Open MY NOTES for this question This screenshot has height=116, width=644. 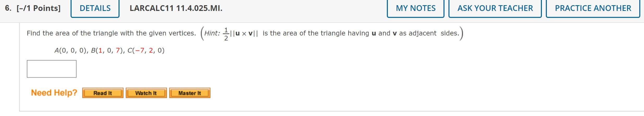(416, 8)
